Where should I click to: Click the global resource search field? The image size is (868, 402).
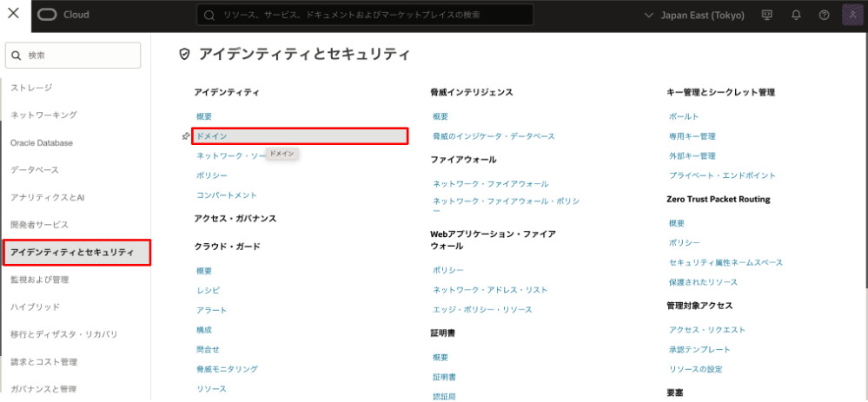point(365,15)
